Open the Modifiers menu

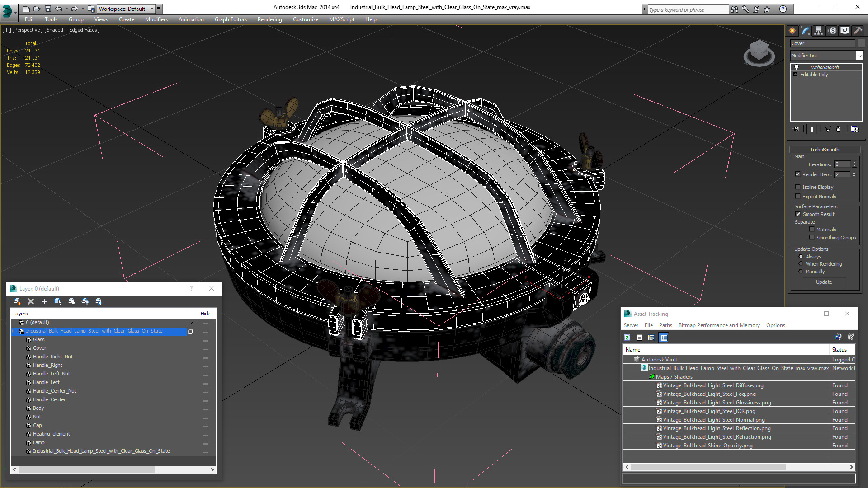[156, 19]
